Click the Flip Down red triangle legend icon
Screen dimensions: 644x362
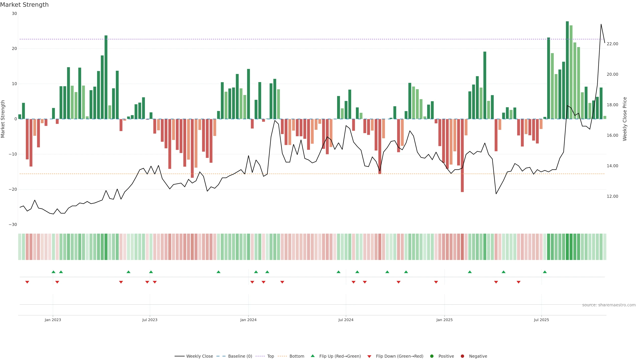click(369, 356)
